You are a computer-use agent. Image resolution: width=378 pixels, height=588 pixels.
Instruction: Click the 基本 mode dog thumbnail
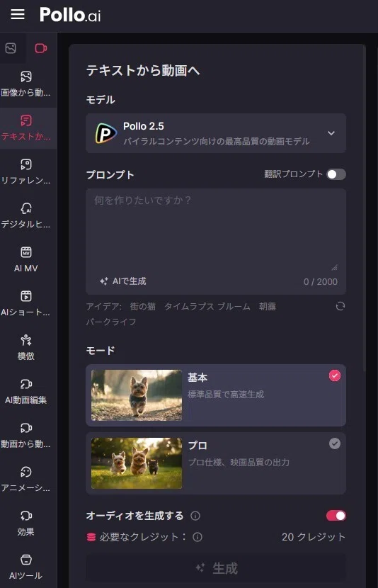coord(137,395)
